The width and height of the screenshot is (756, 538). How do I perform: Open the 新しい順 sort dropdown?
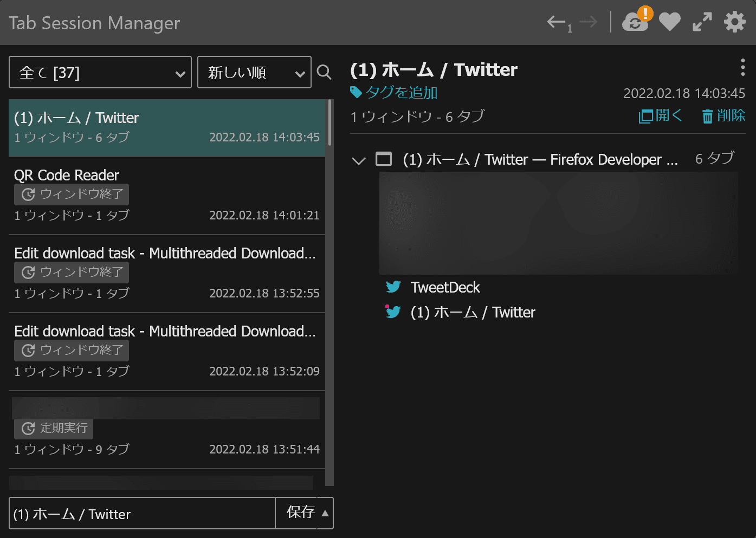click(x=254, y=72)
